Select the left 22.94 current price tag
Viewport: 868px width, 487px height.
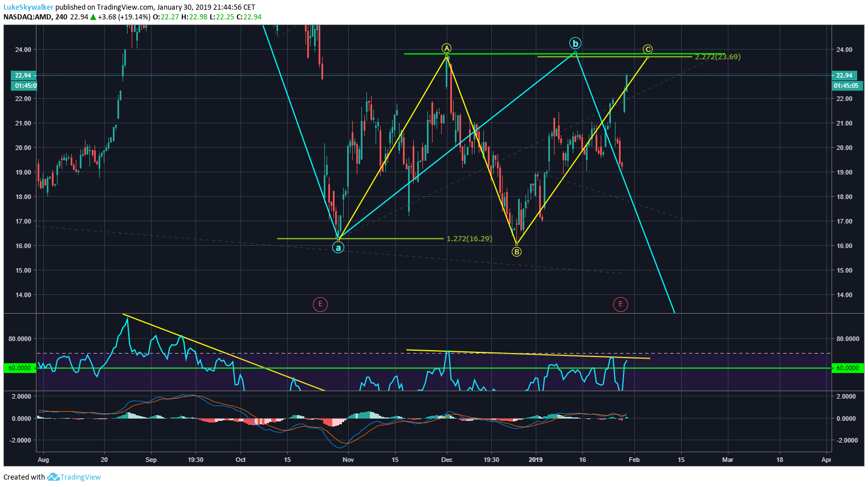pyautogui.click(x=24, y=75)
